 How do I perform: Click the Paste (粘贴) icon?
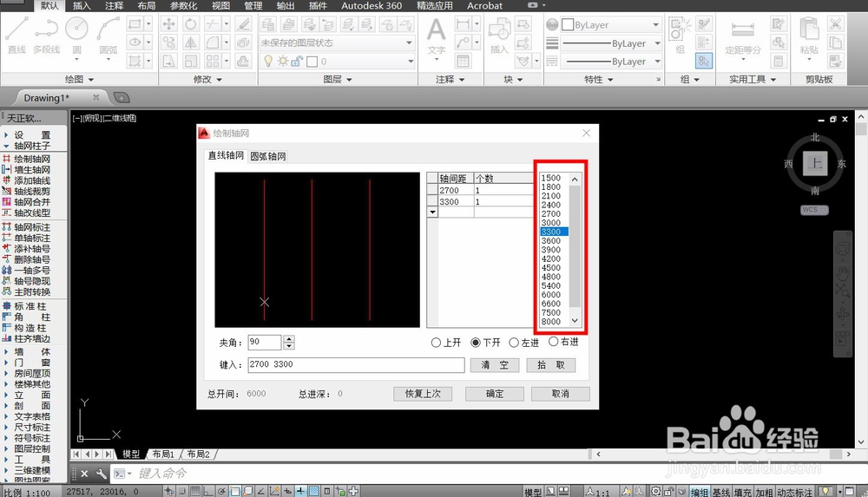[x=809, y=36]
